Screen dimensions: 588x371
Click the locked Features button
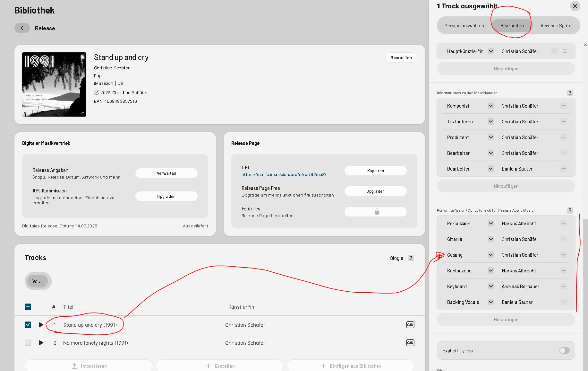(375, 212)
